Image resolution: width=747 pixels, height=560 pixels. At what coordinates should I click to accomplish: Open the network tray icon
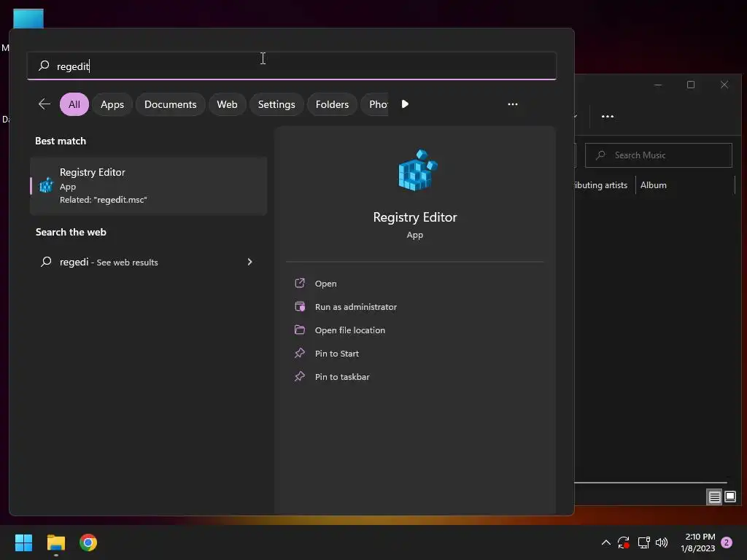pos(643,542)
